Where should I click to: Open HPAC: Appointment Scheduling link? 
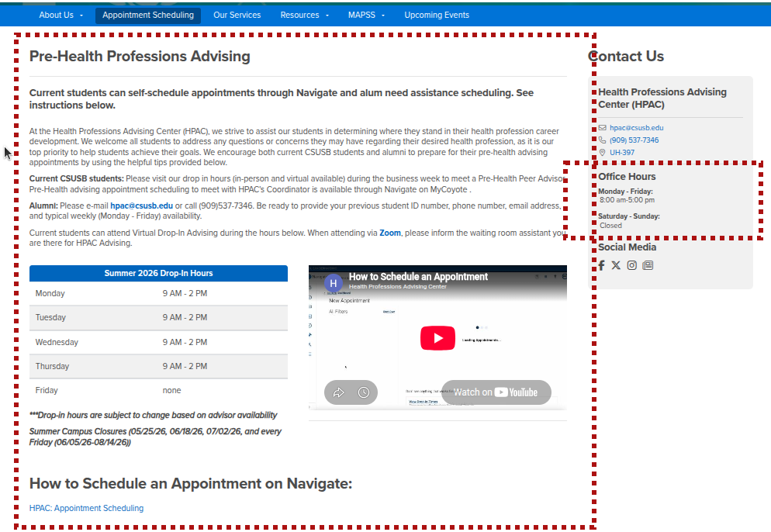tap(87, 508)
